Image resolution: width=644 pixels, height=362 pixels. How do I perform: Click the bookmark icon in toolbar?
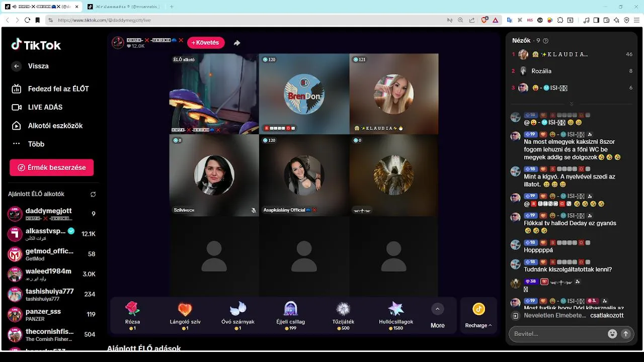37,20
